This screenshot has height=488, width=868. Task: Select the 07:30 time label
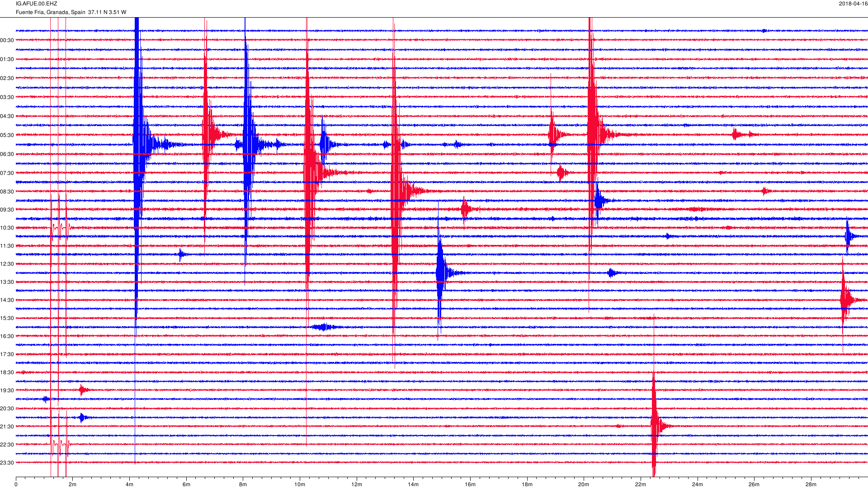click(7, 173)
